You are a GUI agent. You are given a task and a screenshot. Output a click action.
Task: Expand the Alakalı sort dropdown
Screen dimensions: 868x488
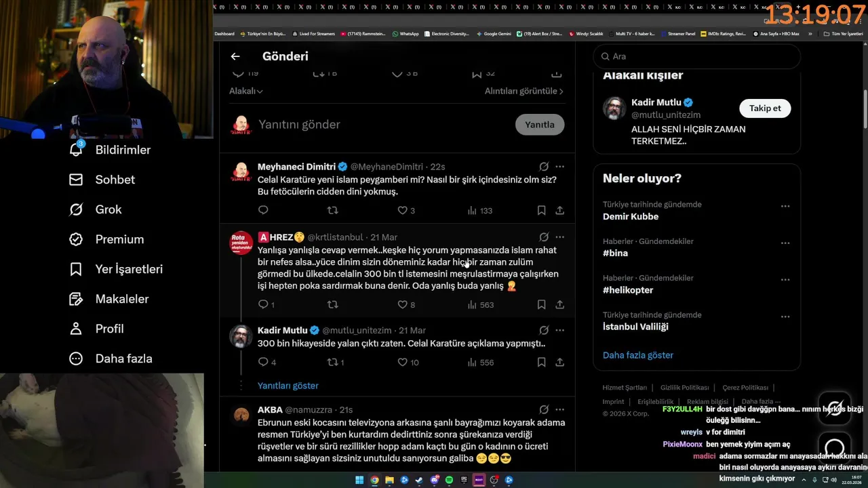point(245,91)
